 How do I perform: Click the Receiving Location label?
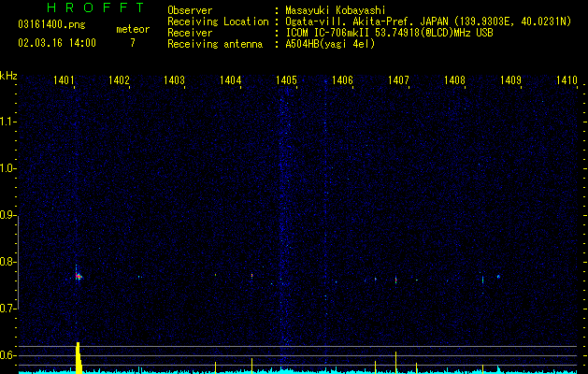coord(218,22)
